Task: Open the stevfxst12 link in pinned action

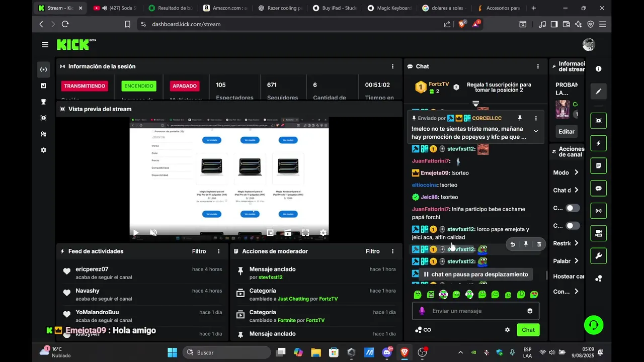Action: coord(270,277)
